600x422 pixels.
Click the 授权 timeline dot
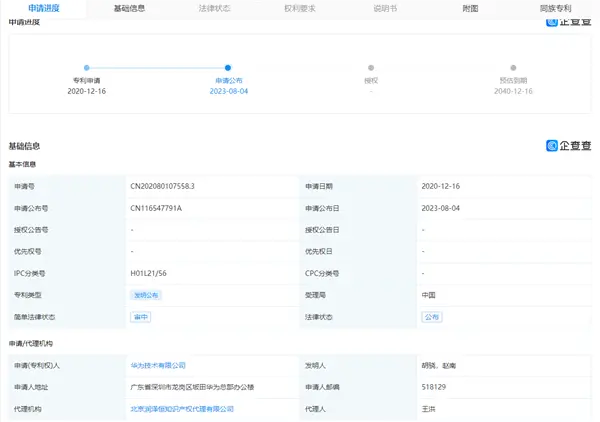coord(371,68)
